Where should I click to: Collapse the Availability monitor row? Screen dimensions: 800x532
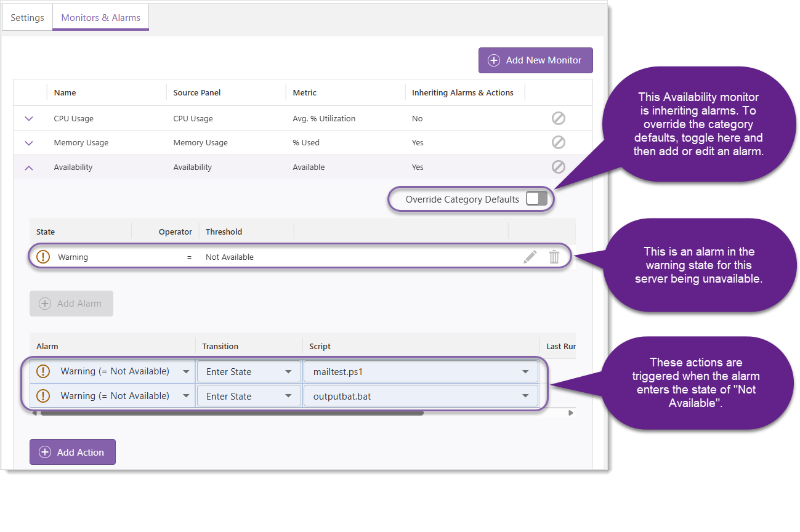(x=28, y=166)
